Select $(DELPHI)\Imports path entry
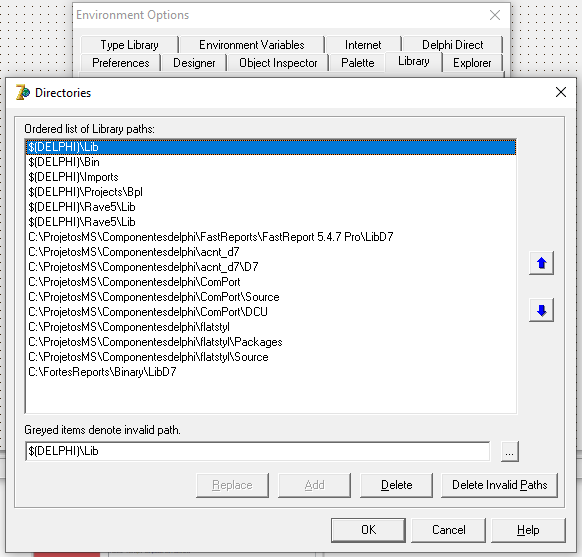 [271, 177]
